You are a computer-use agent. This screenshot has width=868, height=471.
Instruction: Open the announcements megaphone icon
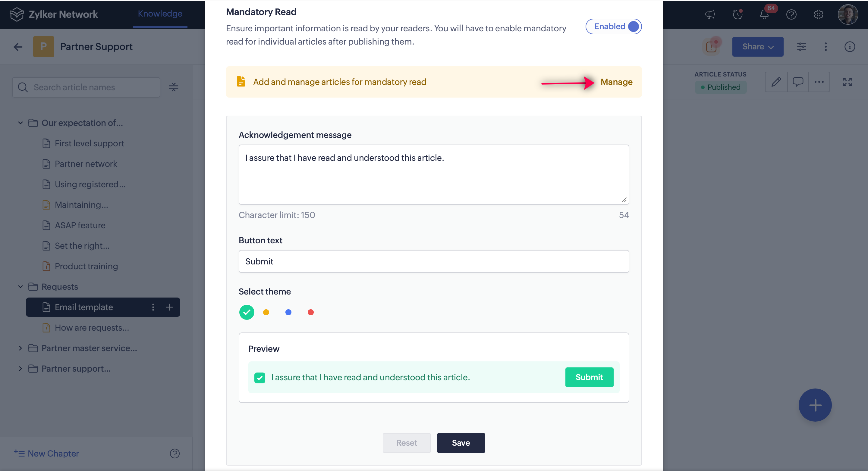coord(710,15)
